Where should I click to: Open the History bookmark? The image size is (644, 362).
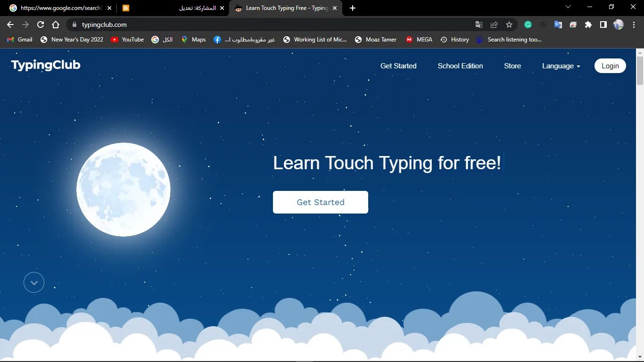455,40
